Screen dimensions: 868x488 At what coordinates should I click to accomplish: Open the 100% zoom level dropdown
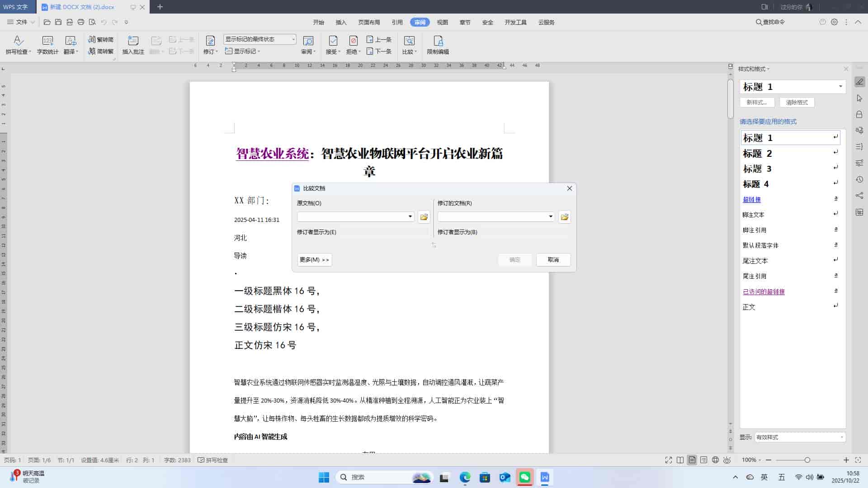(x=751, y=460)
